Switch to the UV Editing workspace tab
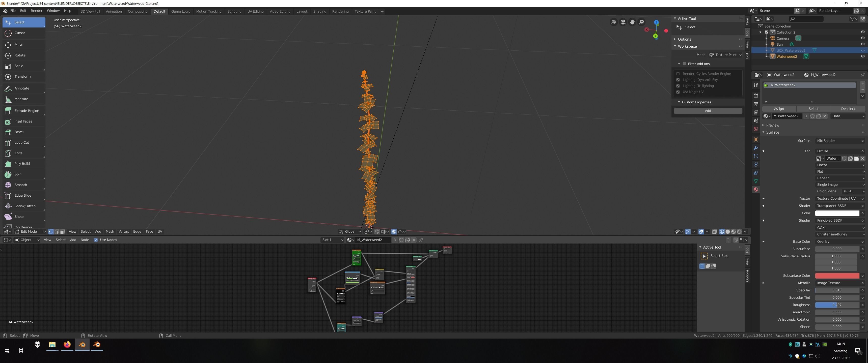The width and height of the screenshot is (868, 363). click(255, 11)
